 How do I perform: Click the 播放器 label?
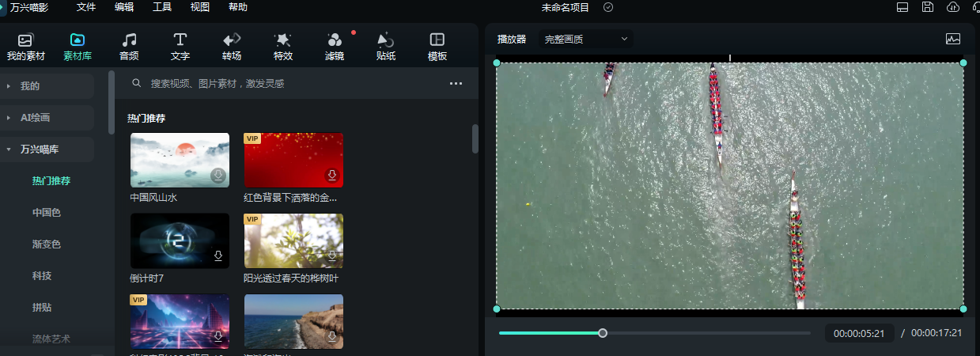click(512, 39)
